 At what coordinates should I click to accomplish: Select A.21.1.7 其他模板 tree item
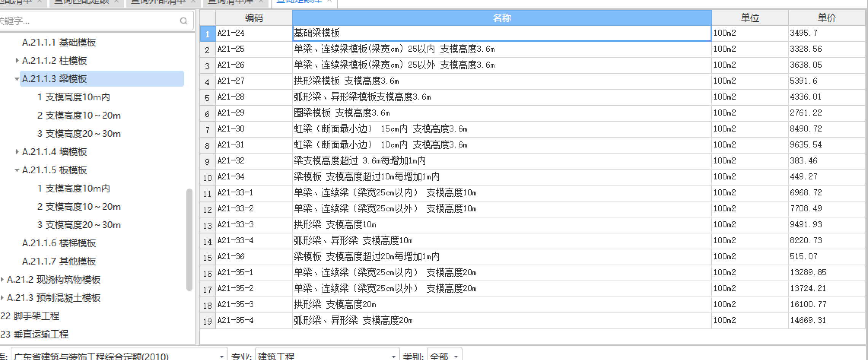59,261
